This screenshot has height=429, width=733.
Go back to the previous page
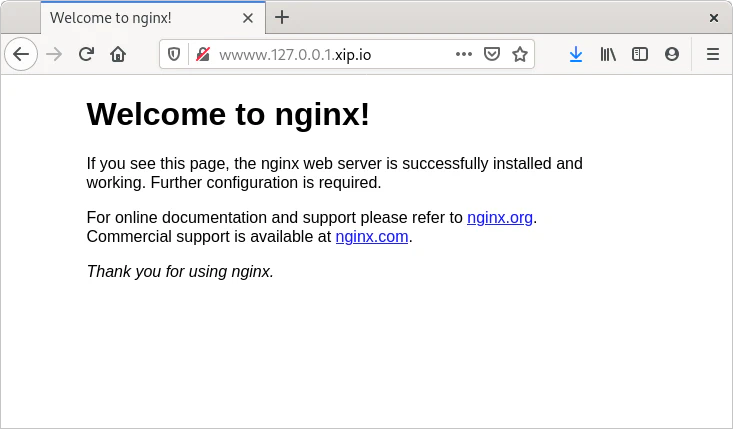(21, 55)
